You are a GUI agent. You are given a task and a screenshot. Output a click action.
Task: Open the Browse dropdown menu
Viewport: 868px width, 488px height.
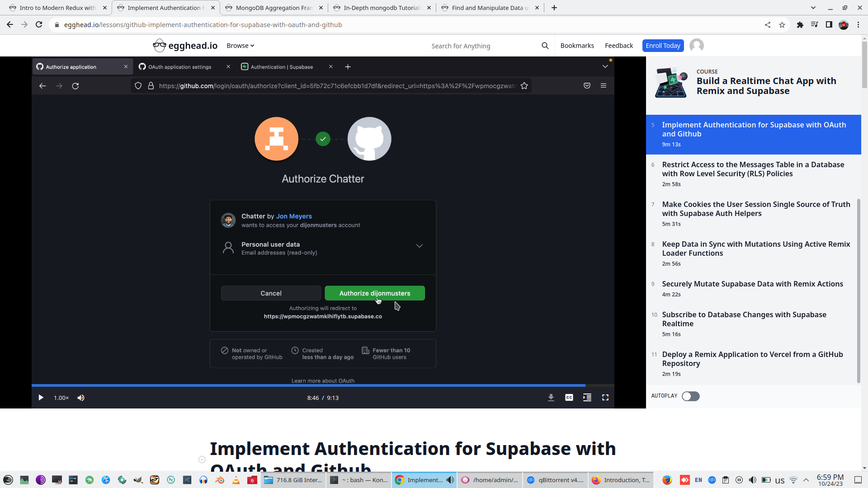click(240, 46)
